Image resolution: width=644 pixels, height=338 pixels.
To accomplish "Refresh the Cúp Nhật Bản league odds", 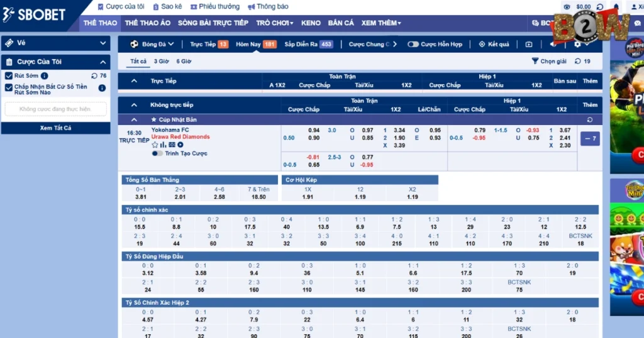I will pyautogui.click(x=590, y=120).
